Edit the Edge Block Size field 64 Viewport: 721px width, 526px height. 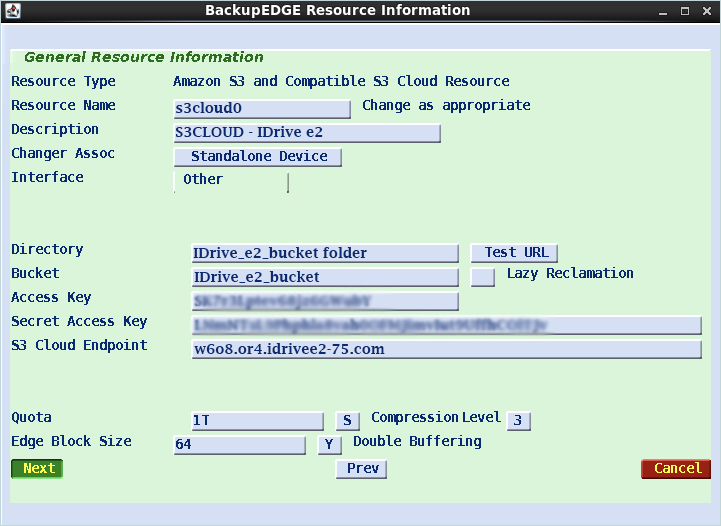[x=240, y=445]
